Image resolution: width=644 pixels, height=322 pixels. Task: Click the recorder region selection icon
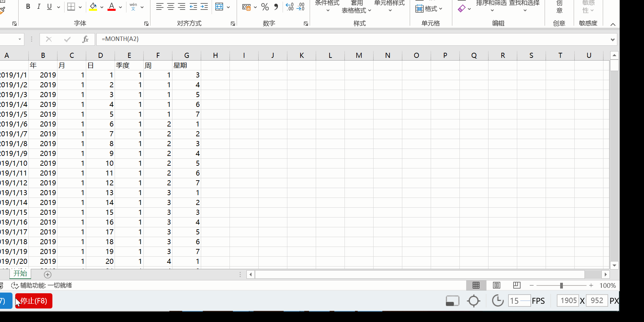[452, 301]
